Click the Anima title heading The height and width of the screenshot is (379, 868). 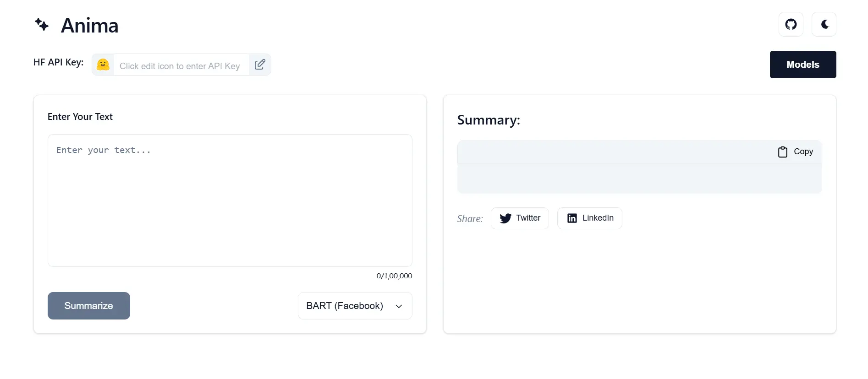pyautogui.click(x=89, y=25)
